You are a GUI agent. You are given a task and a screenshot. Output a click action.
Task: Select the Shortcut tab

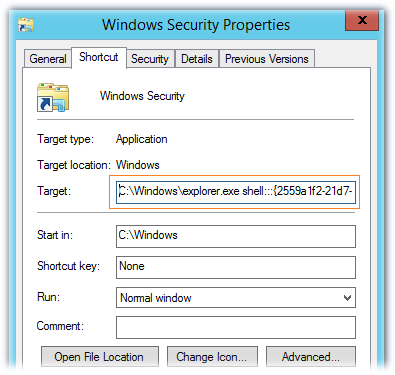click(x=99, y=57)
